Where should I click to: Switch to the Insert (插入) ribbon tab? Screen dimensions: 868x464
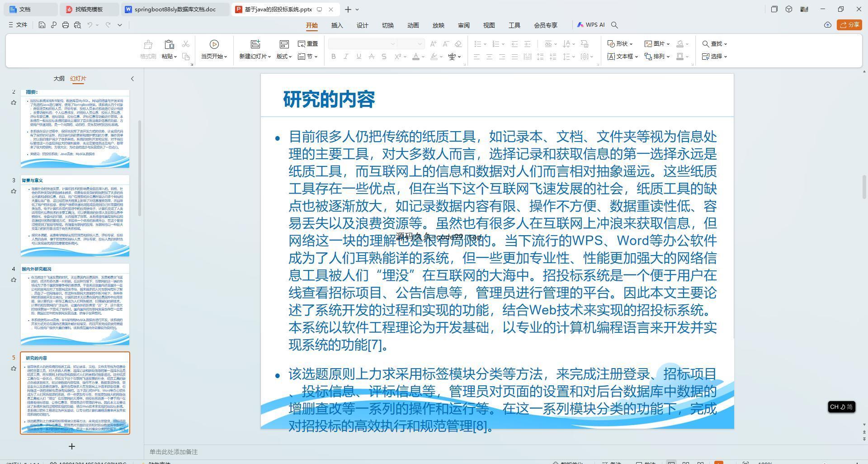(337, 25)
